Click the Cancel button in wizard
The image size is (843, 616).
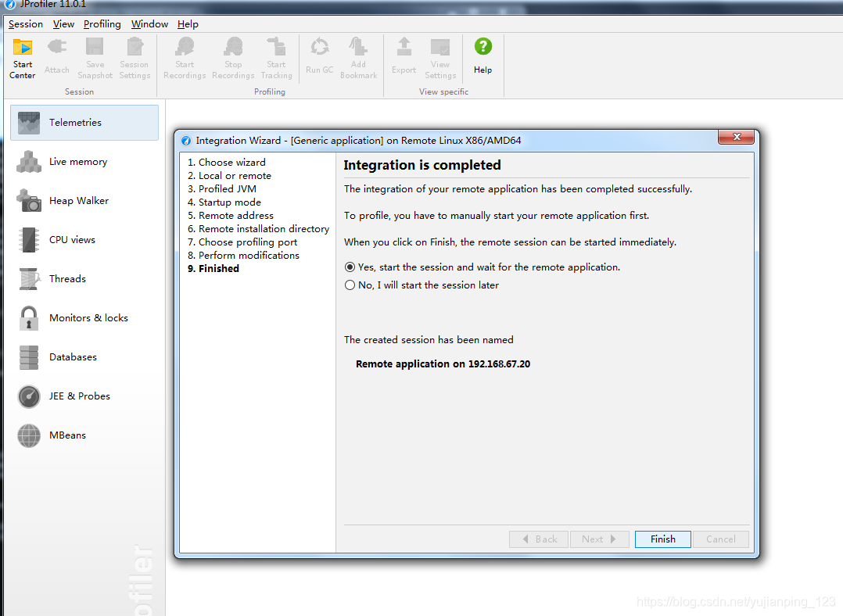tap(720, 539)
